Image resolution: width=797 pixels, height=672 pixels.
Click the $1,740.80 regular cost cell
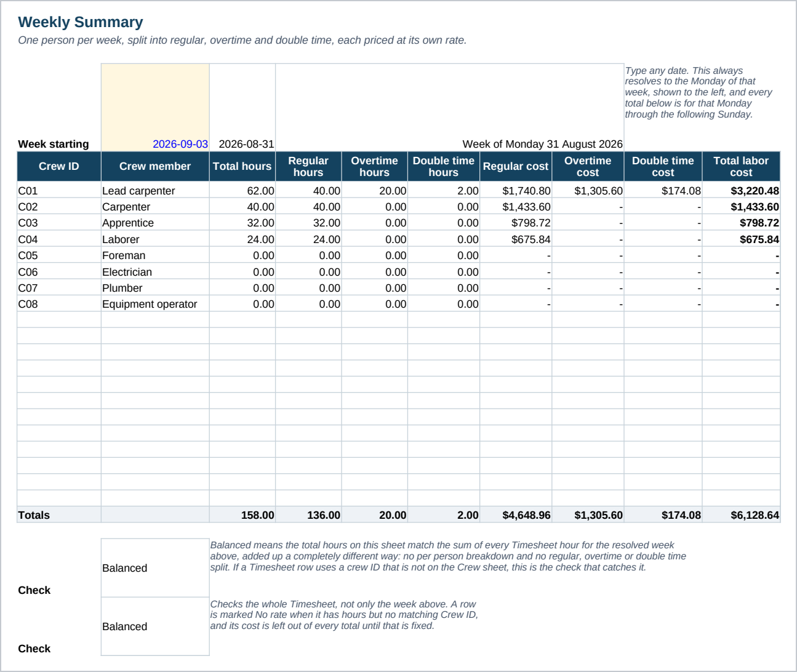516,191
